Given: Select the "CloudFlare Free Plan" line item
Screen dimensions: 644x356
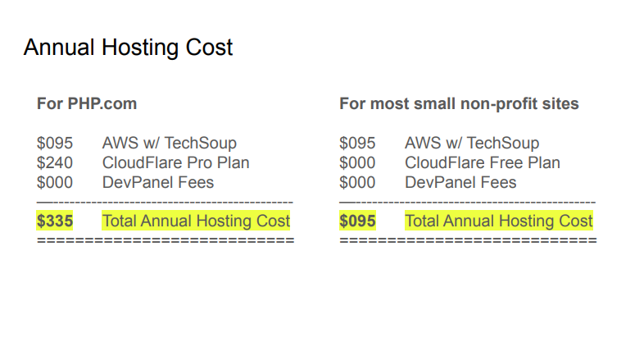Looking at the screenshot, I should point(482,162).
